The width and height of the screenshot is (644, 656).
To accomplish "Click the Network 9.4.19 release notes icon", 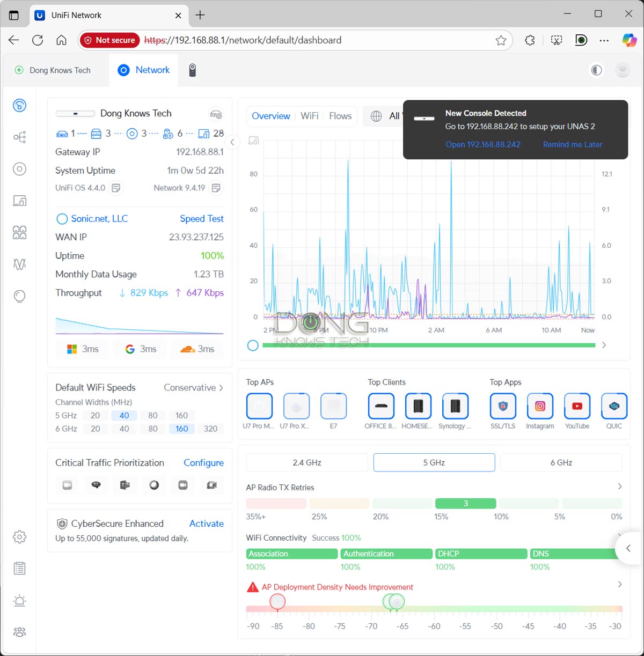I will (x=216, y=188).
